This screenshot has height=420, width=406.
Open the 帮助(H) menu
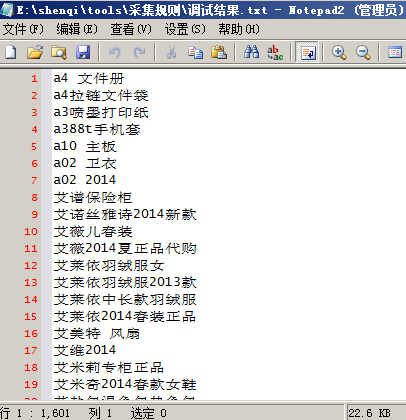point(239,29)
